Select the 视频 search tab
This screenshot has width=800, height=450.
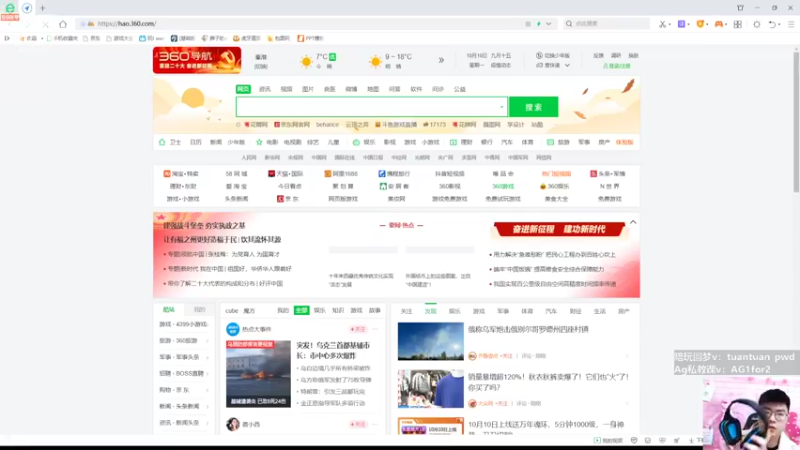[286, 89]
